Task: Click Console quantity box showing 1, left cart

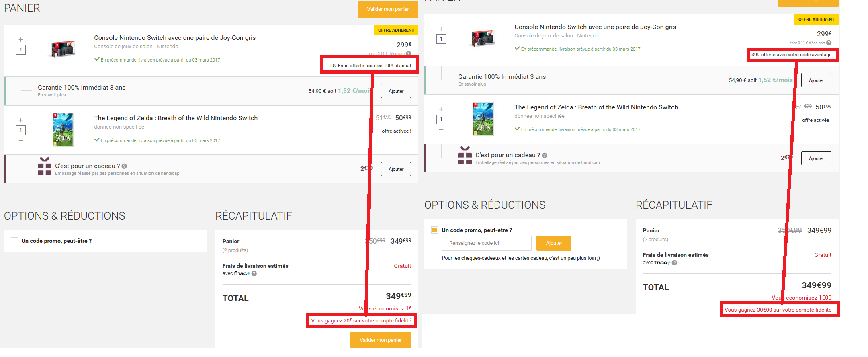Action: [x=21, y=50]
